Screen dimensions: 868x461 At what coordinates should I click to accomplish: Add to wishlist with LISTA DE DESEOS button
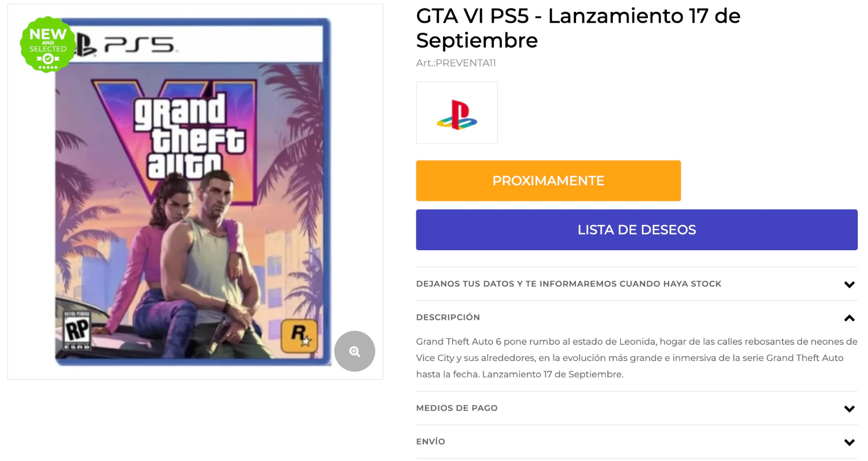[x=636, y=230]
